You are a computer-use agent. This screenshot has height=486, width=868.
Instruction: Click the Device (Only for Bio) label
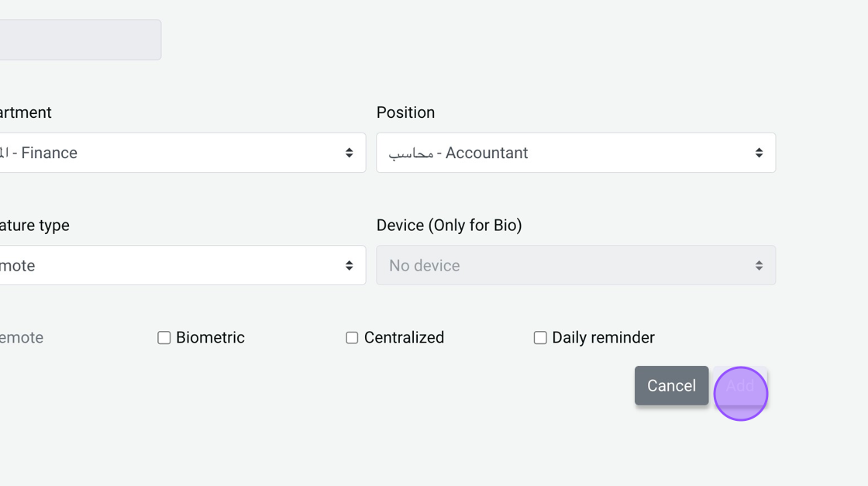(x=449, y=226)
